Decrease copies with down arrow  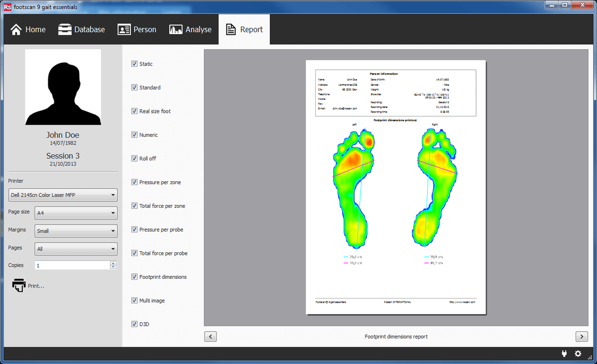(x=113, y=267)
